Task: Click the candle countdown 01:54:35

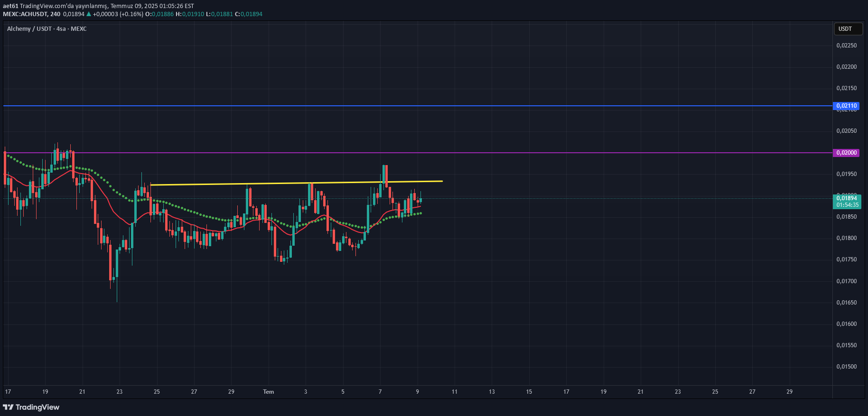Action: (x=847, y=205)
